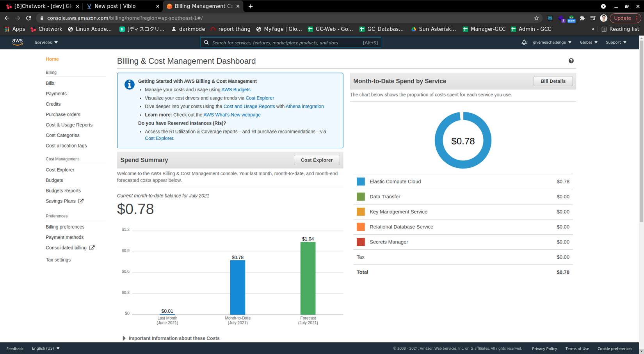Screen dimensions: 644x354
Task: Expand the Support menu
Action: click(616, 43)
